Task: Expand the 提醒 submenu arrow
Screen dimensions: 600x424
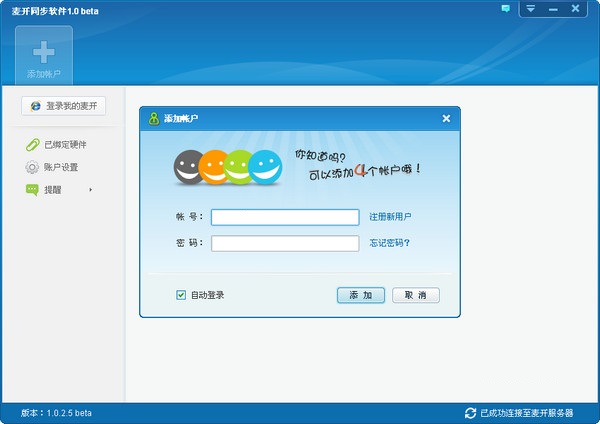Action: [x=91, y=190]
